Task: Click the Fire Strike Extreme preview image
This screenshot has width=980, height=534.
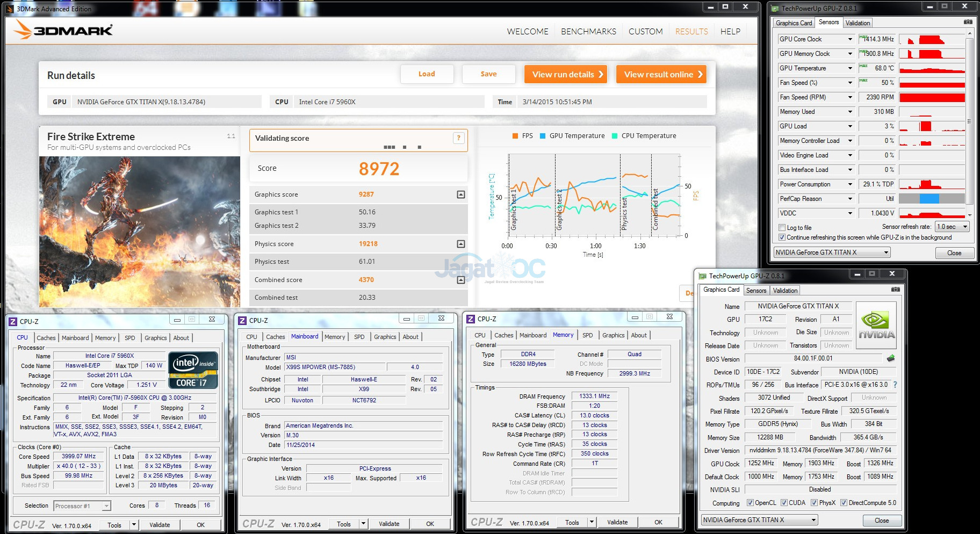Action: coord(140,231)
